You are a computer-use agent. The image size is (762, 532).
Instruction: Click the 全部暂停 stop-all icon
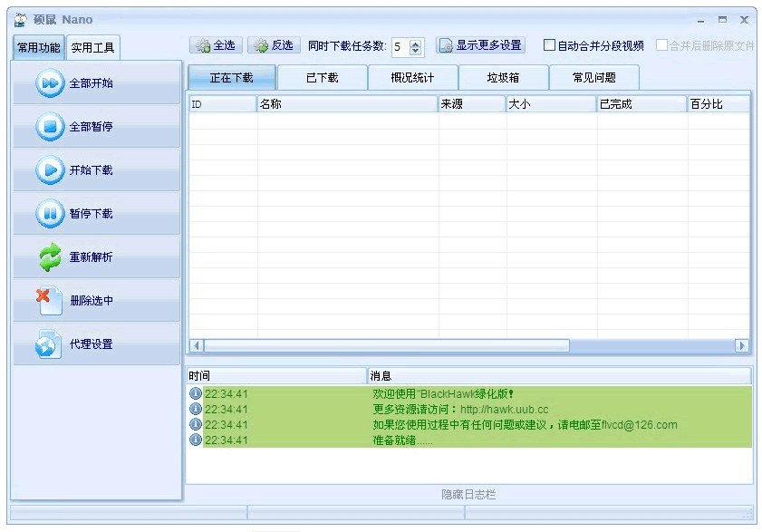click(x=50, y=127)
